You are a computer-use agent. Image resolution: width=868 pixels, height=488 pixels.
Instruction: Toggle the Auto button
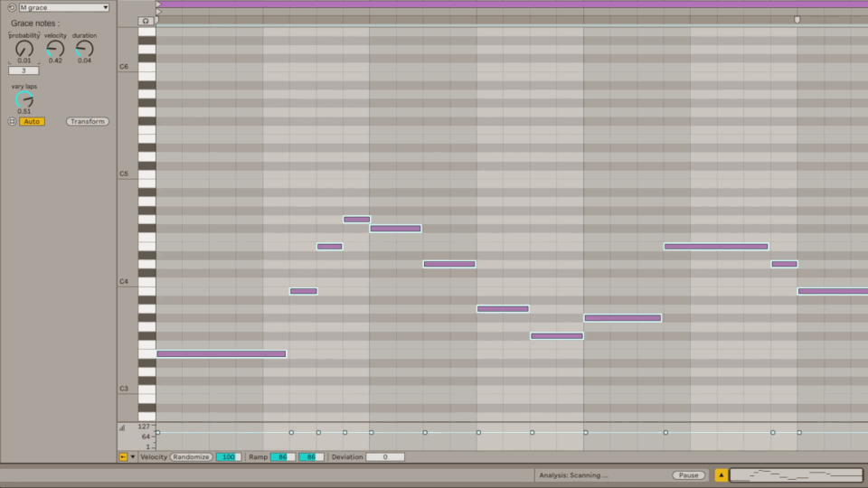coord(32,121)
